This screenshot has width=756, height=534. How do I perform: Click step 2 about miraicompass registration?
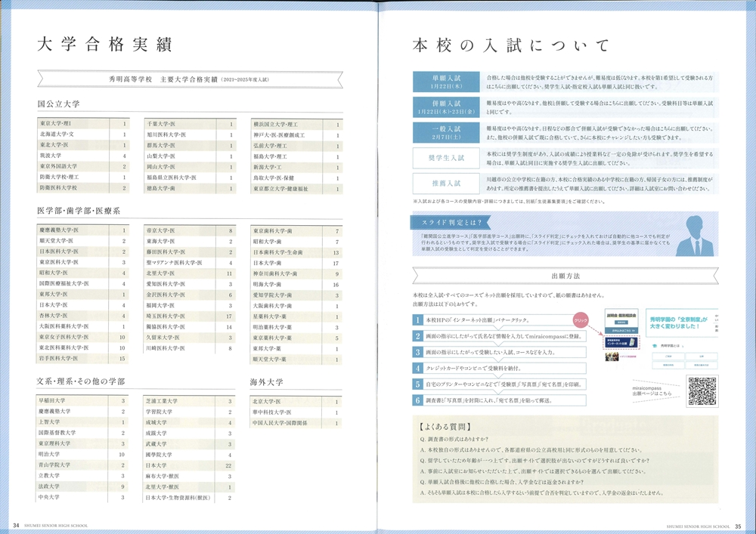[x=499, y=336]
